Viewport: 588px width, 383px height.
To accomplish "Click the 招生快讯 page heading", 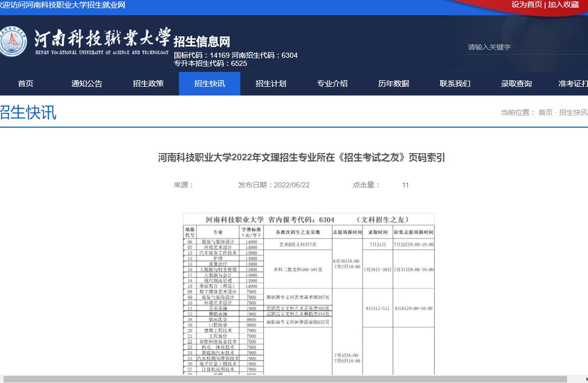I will (28, 112).
